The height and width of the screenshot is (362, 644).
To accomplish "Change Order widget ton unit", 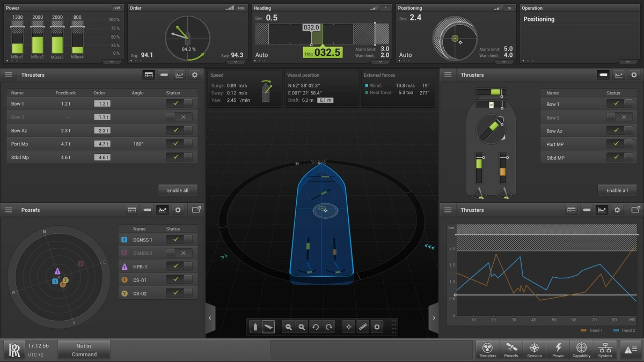I will click(x=241, y=8).
